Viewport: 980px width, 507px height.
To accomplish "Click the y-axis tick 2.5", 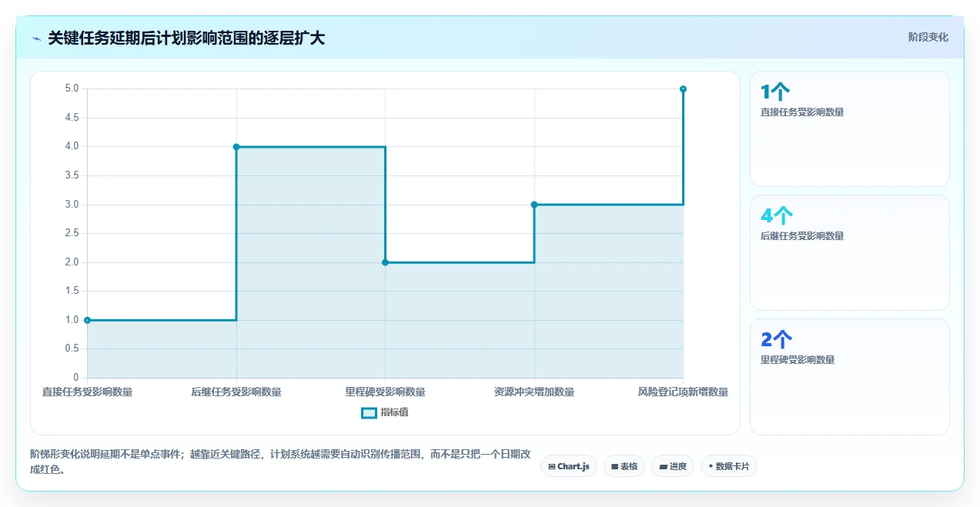I will [72, 233].
